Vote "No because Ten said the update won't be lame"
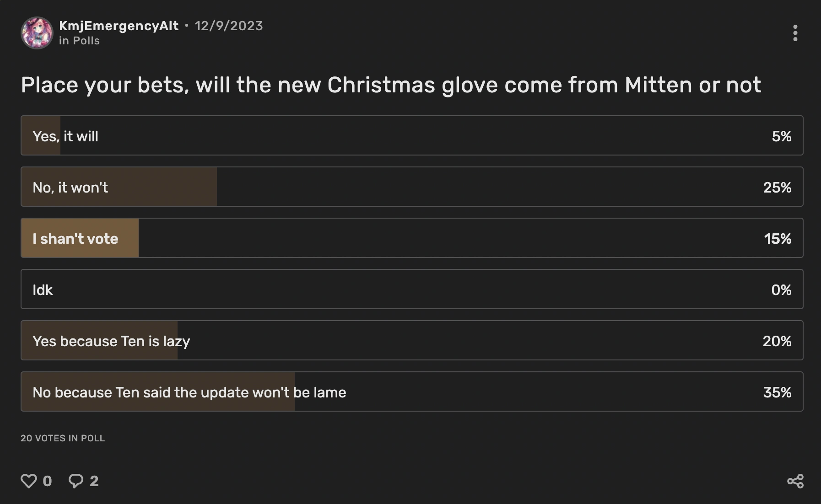This screenshot has width=821, height=504. [x=411, y=392]
